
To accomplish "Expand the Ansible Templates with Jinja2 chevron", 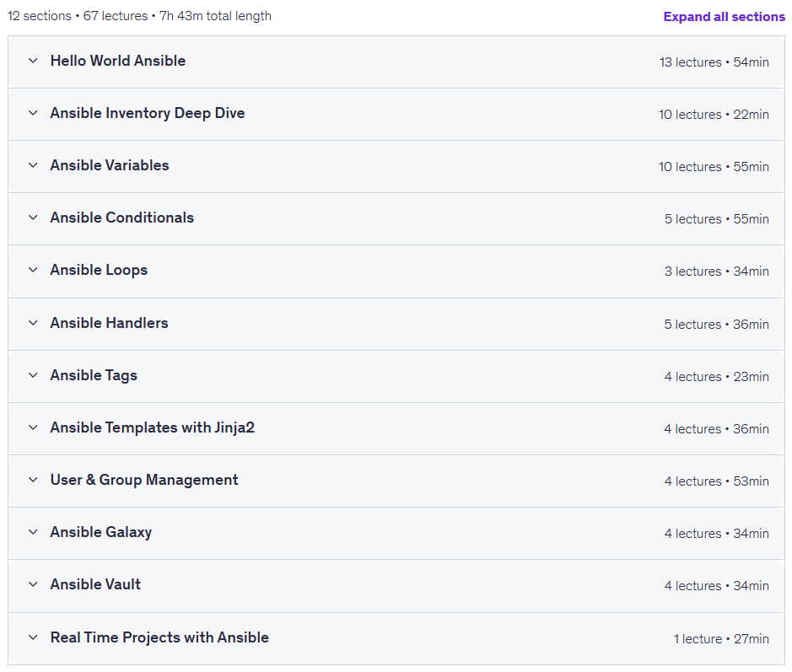I will coord(34,427).
